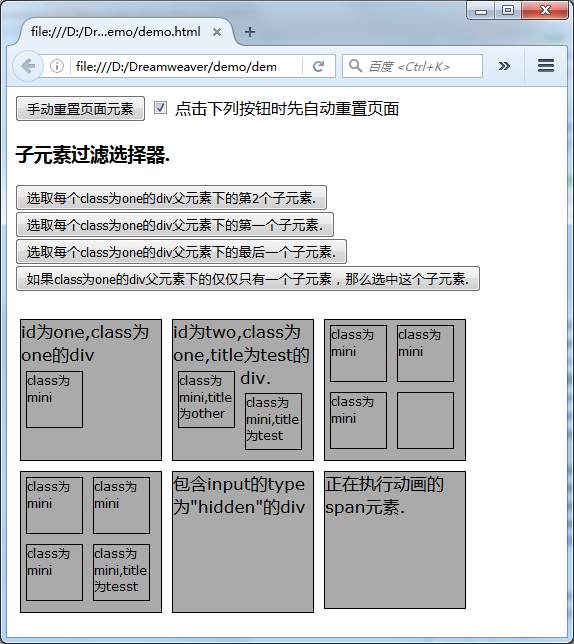Toggle the auto-reset page checkbox
574x644 pixels.
pyautogui.click(x=160, y=108)
